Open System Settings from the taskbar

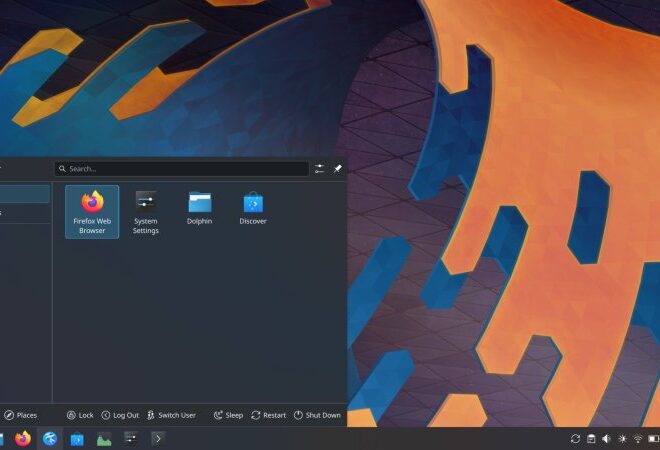[131, 439]
